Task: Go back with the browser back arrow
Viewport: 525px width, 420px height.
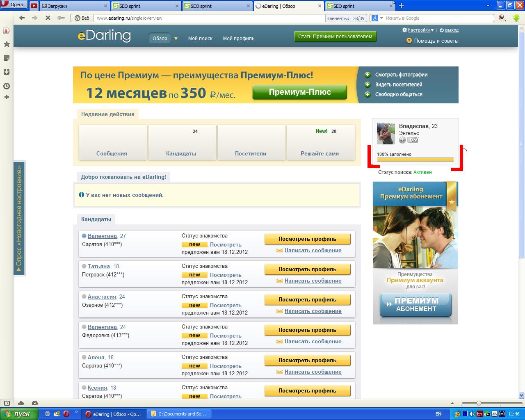Action: [22, 18]
